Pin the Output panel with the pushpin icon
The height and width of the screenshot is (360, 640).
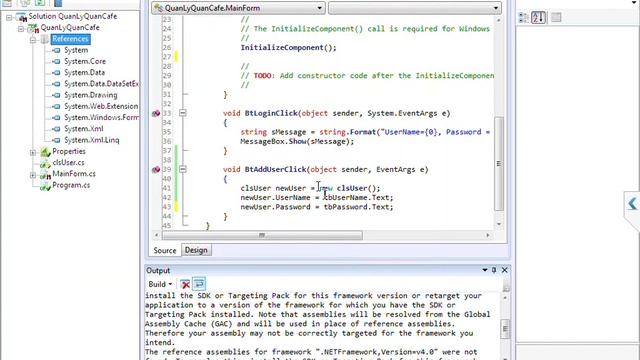[x=494, y=270]
